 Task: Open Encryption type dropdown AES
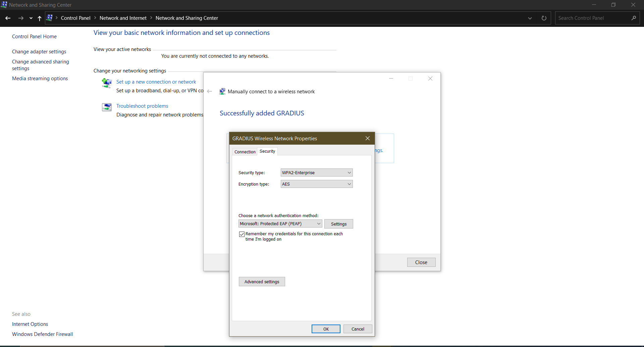tap(317, 184)
